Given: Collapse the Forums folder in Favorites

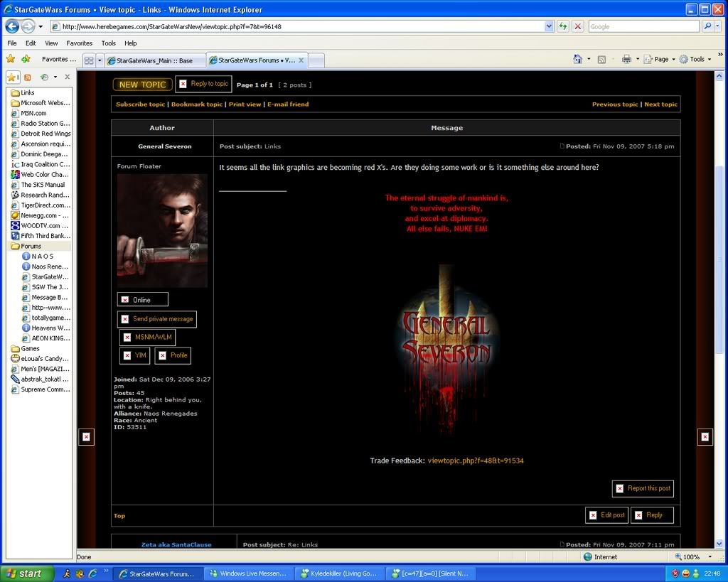Looking at the screenshot, I should [31, 246].
